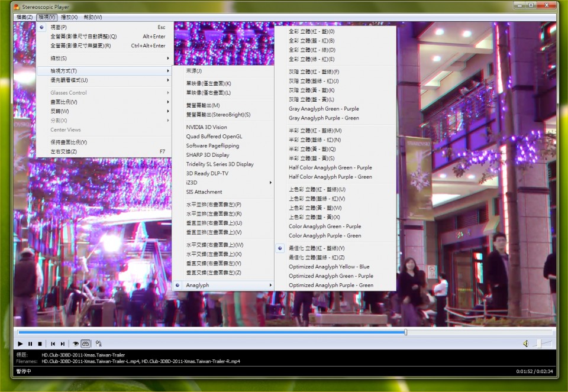Screen dimensions: 568x392
Task: Expand the 優先觀看模式(U) submenu
Action: click(104, 80)
